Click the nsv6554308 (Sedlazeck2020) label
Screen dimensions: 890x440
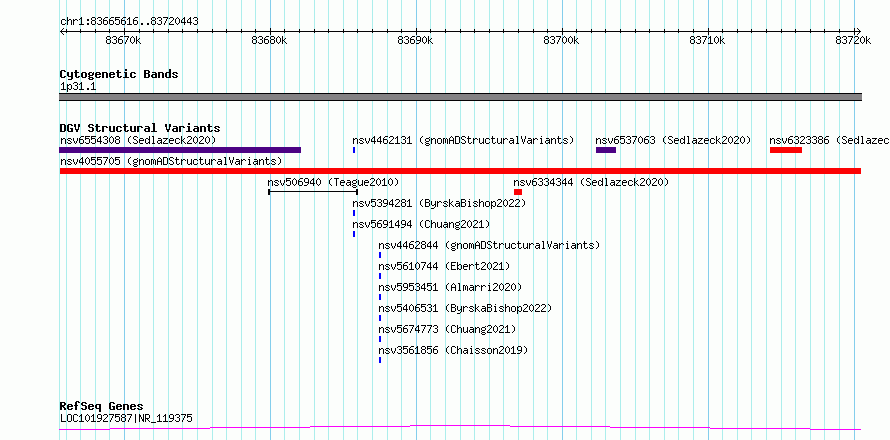[138, 140]
